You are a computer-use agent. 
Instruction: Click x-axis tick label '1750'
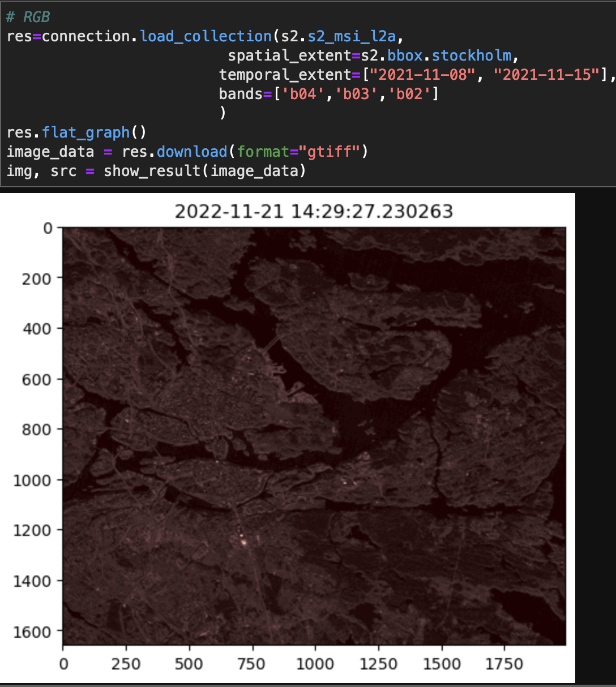point(504,664)
